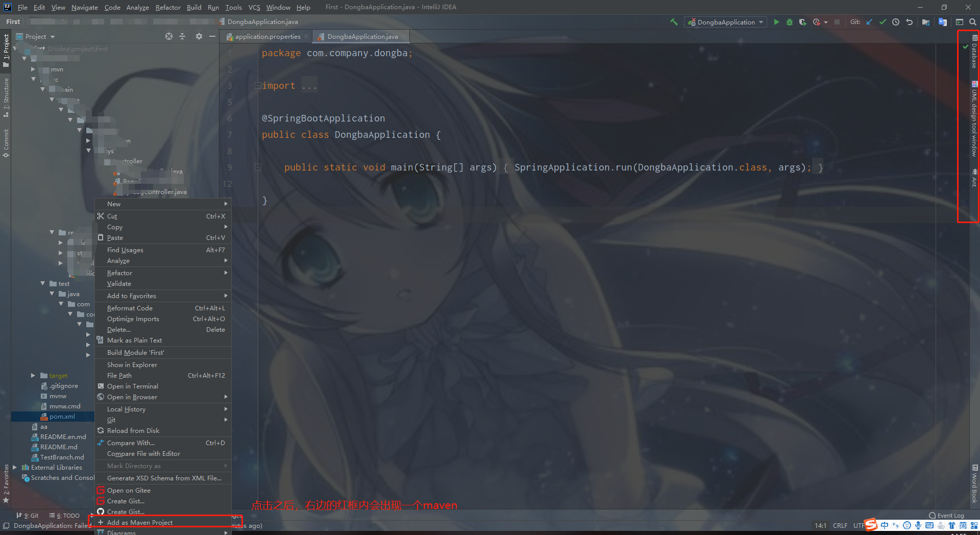
Task: Collapse the java folder under test
Action: (52, 294)
